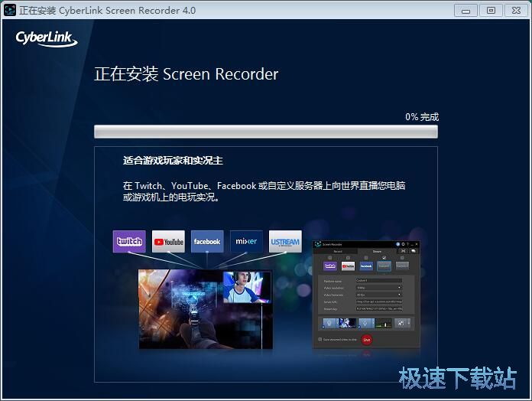The width and height of the screenshot is (532, 401).
Task: Select the small Facebook platform icon in preview
Action: click(366, 266)
